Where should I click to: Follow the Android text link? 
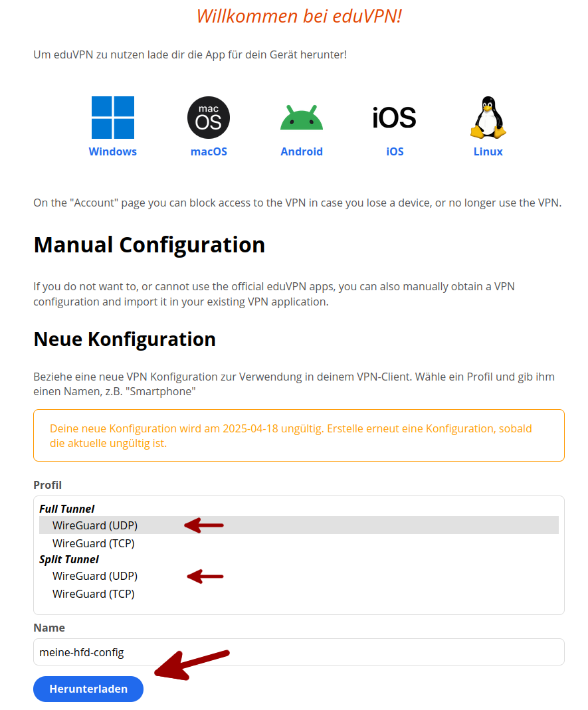click(x=302, y=151)
